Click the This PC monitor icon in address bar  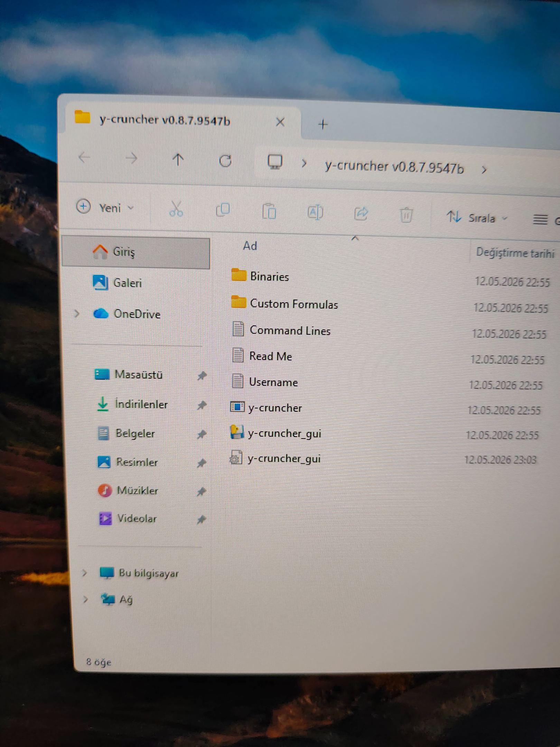(x=275, y=162)
